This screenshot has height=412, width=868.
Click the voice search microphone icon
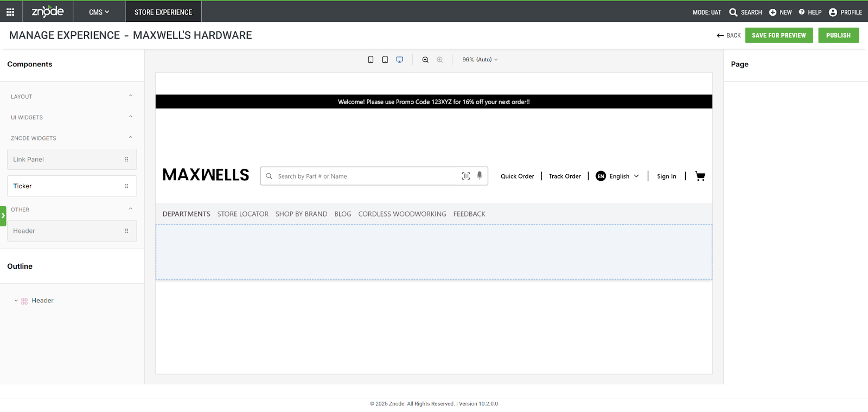coord(480,175)
